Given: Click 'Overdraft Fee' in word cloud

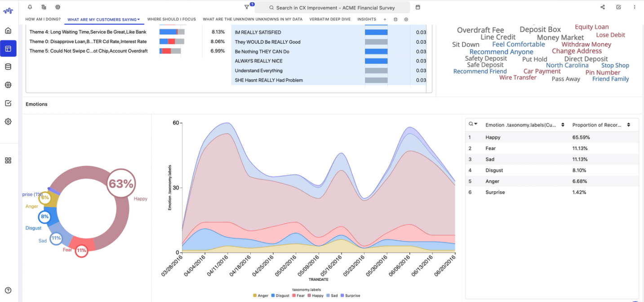Looking at the screenshot, I should 480,30.
